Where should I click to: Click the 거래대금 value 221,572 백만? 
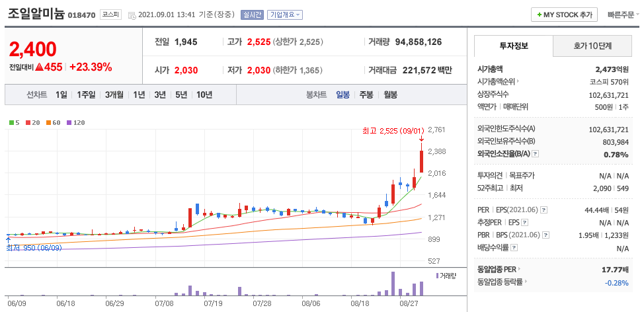(x=427, y=70)
